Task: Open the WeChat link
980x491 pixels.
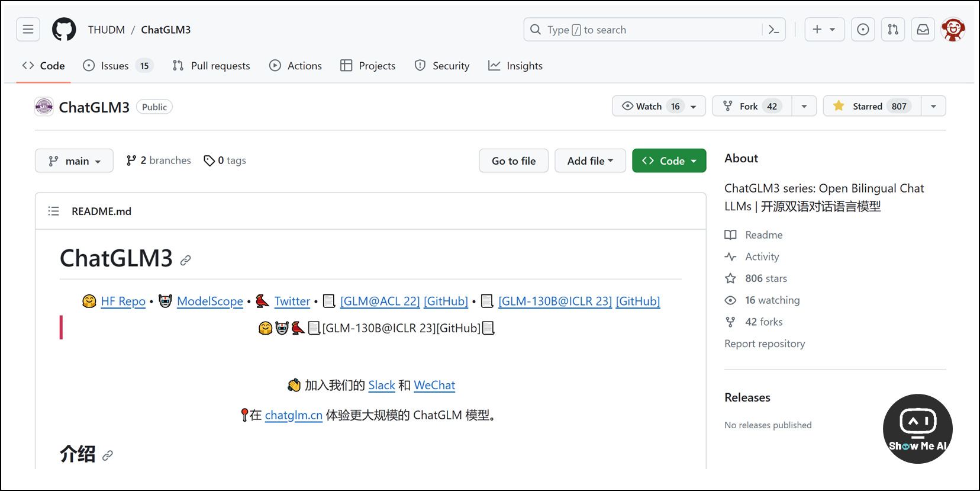Action: (x=434, y=385)
